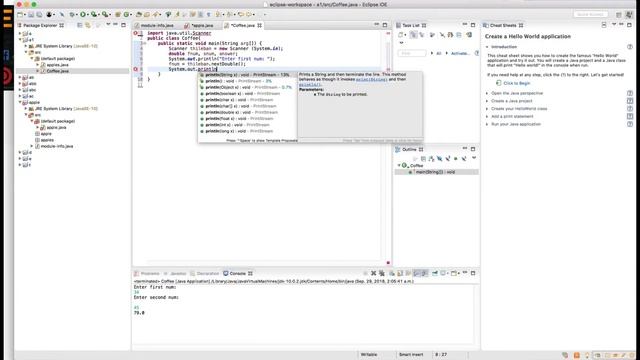This screenshot has width=640, height=360.
Task: Click the error marker on line 8
Action: point(136,69)
